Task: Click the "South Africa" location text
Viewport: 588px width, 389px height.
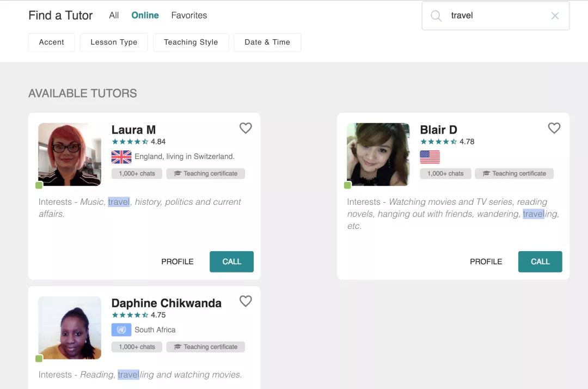Action: (x=155, y=330)
